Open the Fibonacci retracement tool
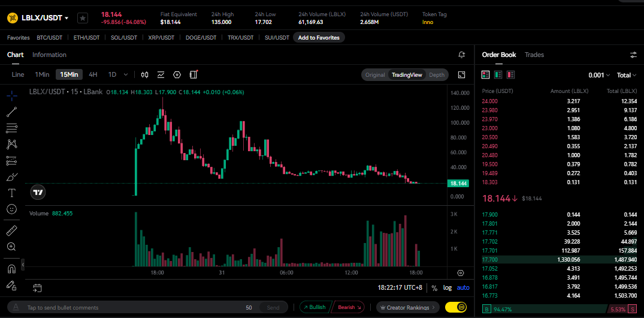 click(12, 128)
